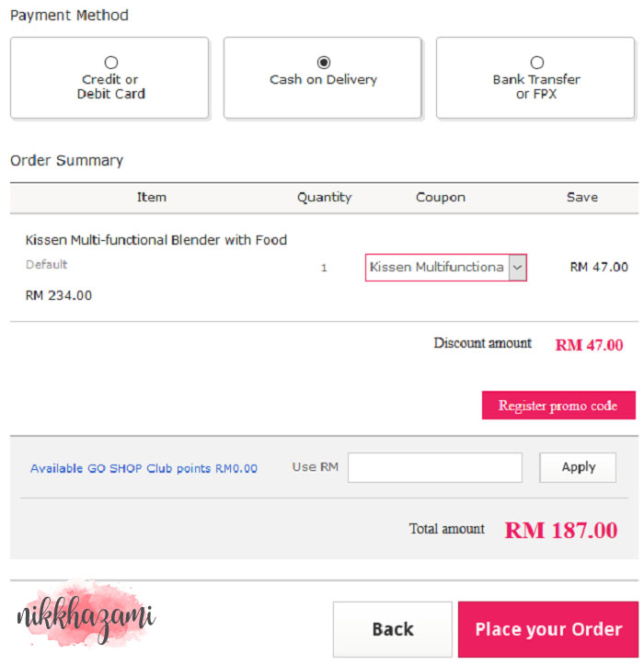Click the RM 187.00 total amount
This screenshot has height=665, width=644.
(x=561, y=530)
